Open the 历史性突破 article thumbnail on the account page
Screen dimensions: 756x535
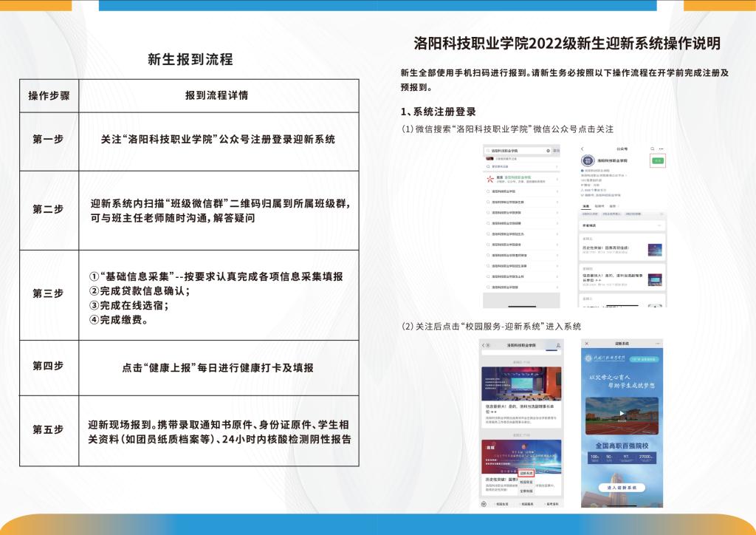pyautogui.click(x=654, y=250)
